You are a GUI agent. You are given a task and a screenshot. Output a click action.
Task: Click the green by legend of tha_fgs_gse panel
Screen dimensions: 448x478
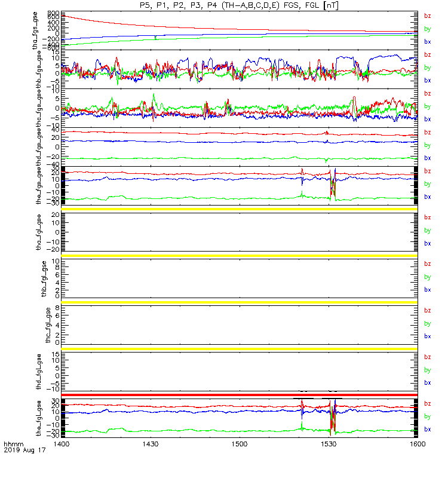point(428,29)
